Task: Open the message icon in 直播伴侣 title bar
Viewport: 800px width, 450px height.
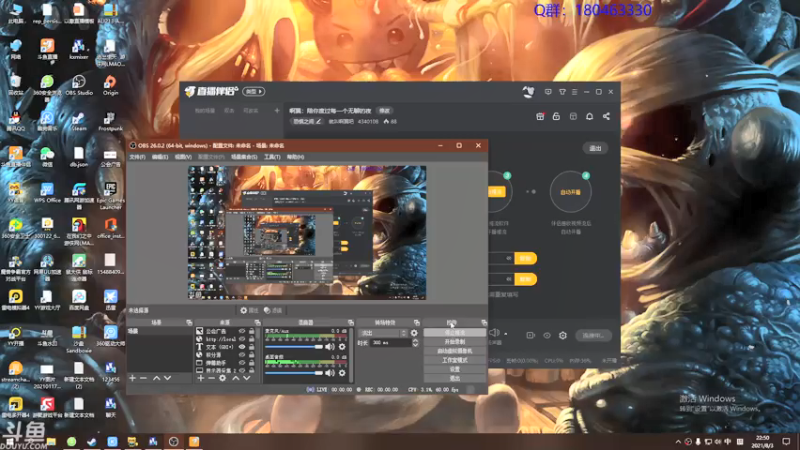Action: [x=548, y=92]
